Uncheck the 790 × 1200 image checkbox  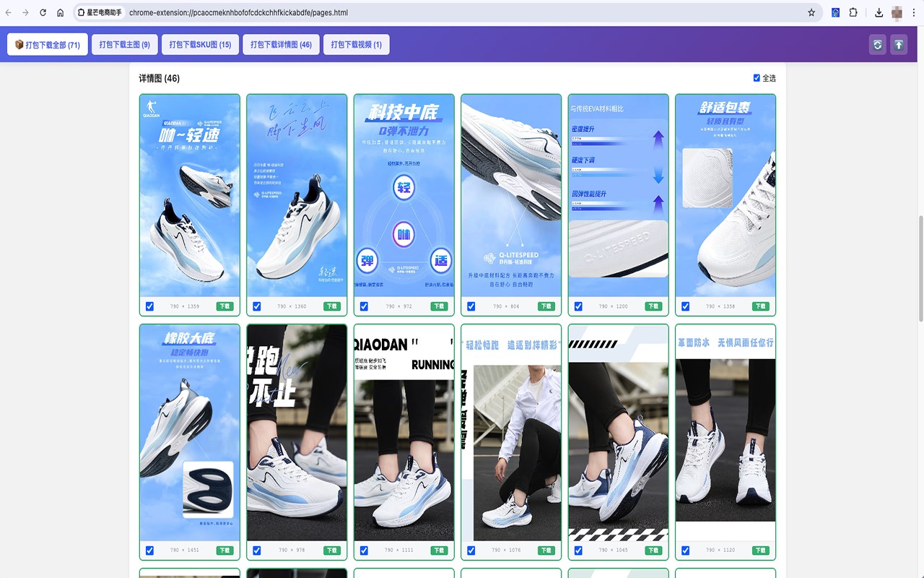[578, 306]
